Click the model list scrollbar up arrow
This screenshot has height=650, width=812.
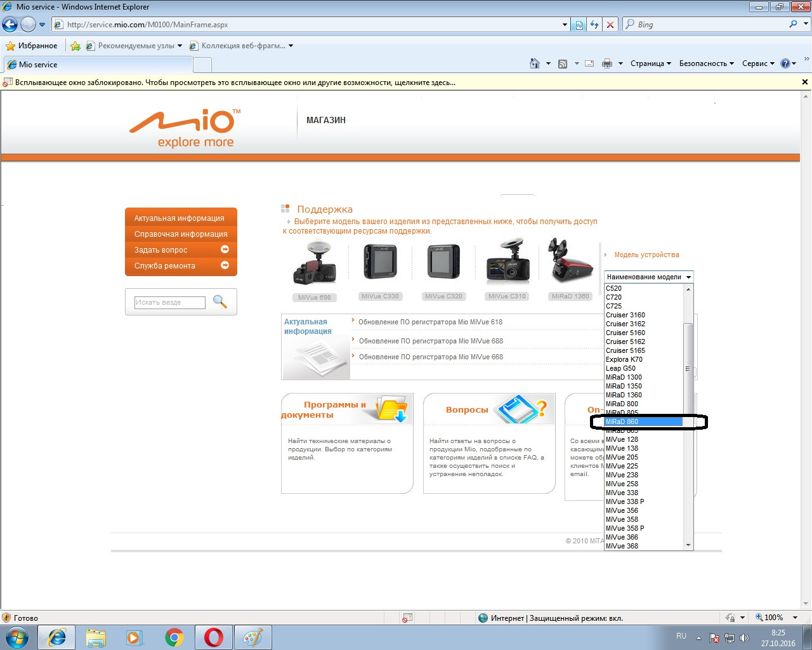(x=688, y=289)
